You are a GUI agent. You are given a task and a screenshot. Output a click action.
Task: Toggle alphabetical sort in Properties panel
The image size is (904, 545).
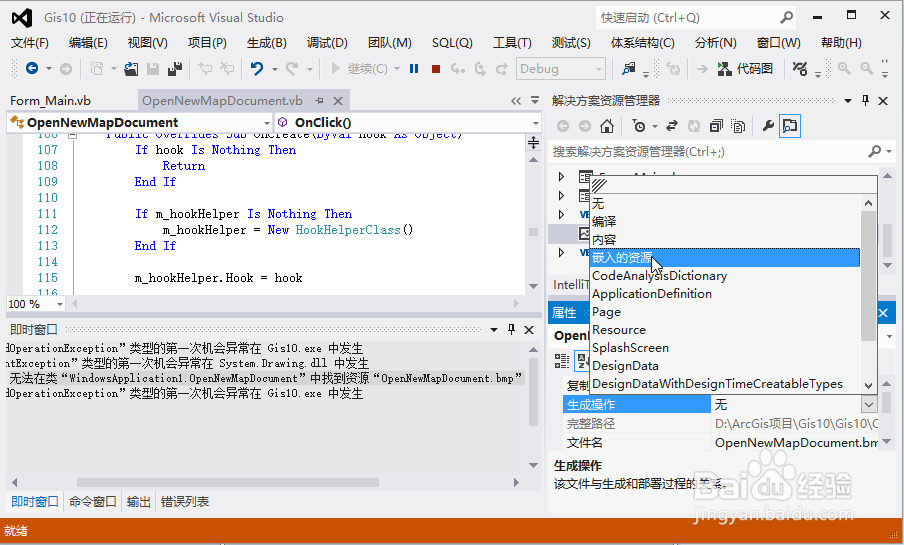pyautogui.click(x=582, y=361)
